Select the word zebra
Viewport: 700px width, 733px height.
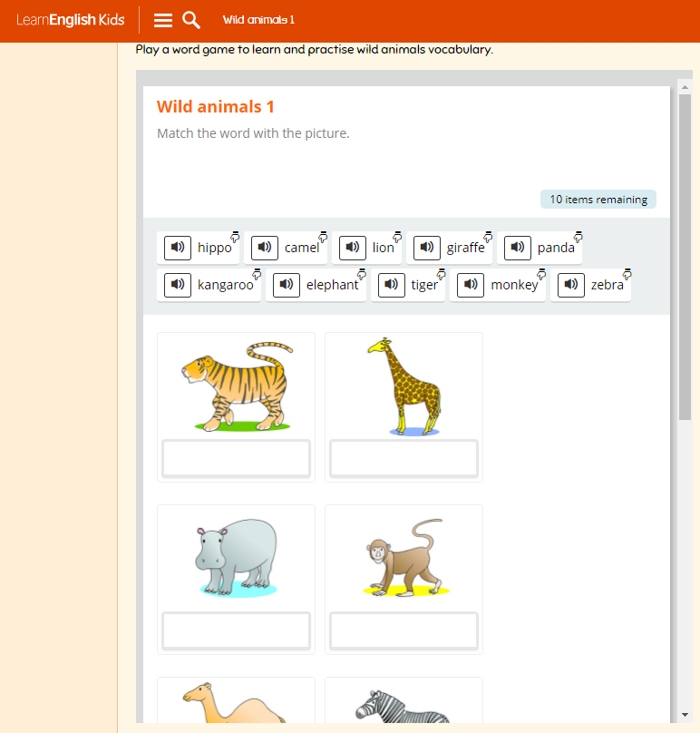[x=607, y=285]
